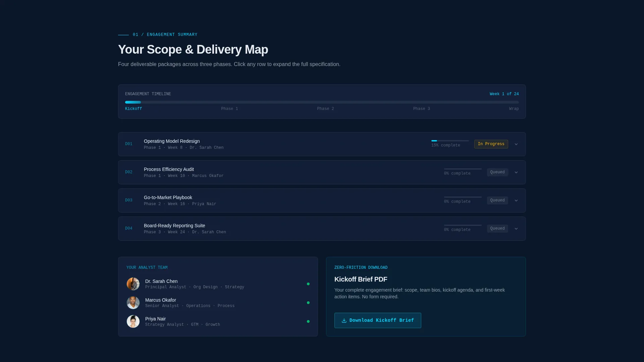Screen dimensions: 644x362
Task: Click the Queued badge on D02 row
Action: [x=497, y=172]
